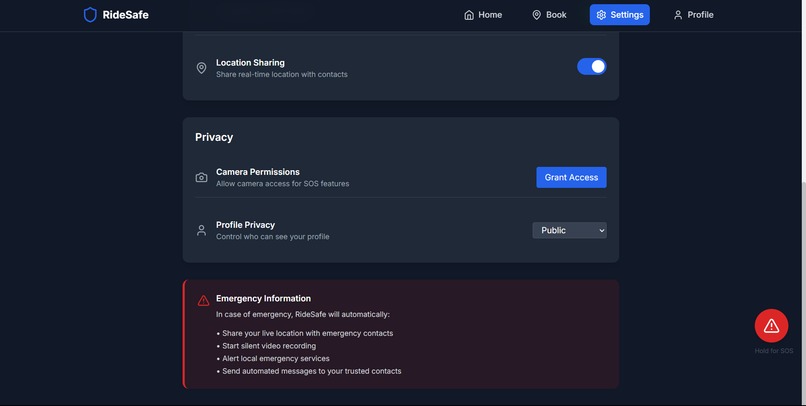Click the Privacy section heading
The image size is (806, 406).
pos(214,137)
